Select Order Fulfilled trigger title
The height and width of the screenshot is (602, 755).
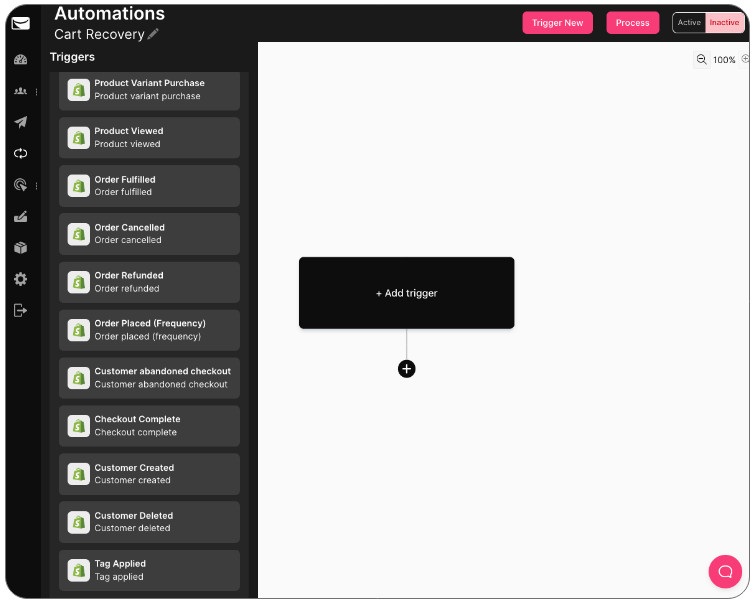pyautogui.click(x=125, y=180)
